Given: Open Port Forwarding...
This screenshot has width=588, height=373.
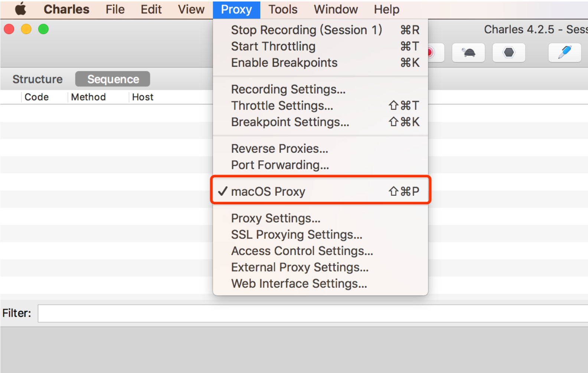Looking at the screenshot, I should [x=320, y=165].
